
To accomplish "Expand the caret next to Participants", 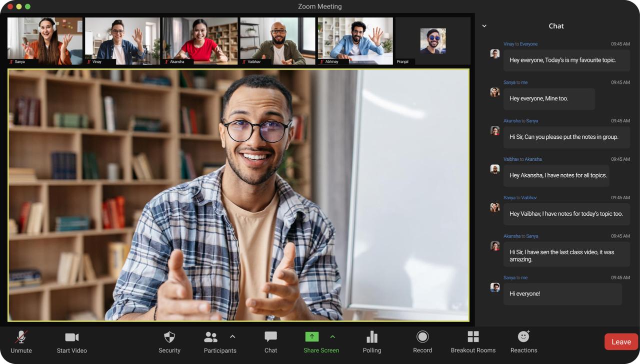I will tap(232, 337).
